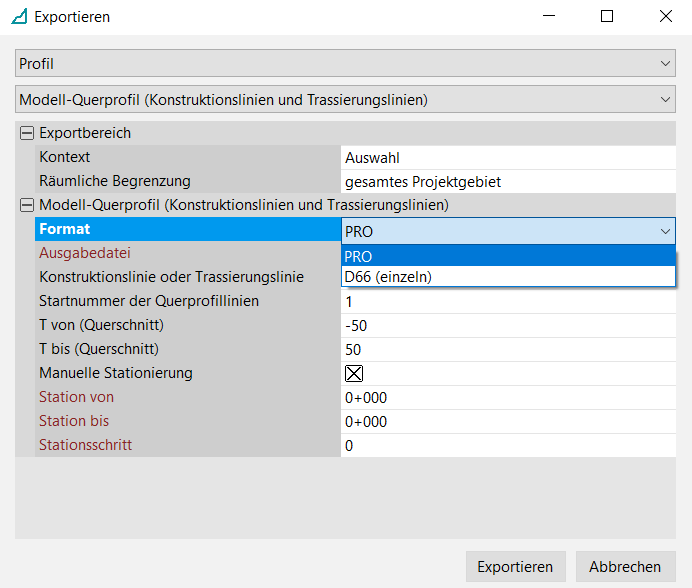
Task: Choose D66 (einzeln) format option
Action: point(508,277)
